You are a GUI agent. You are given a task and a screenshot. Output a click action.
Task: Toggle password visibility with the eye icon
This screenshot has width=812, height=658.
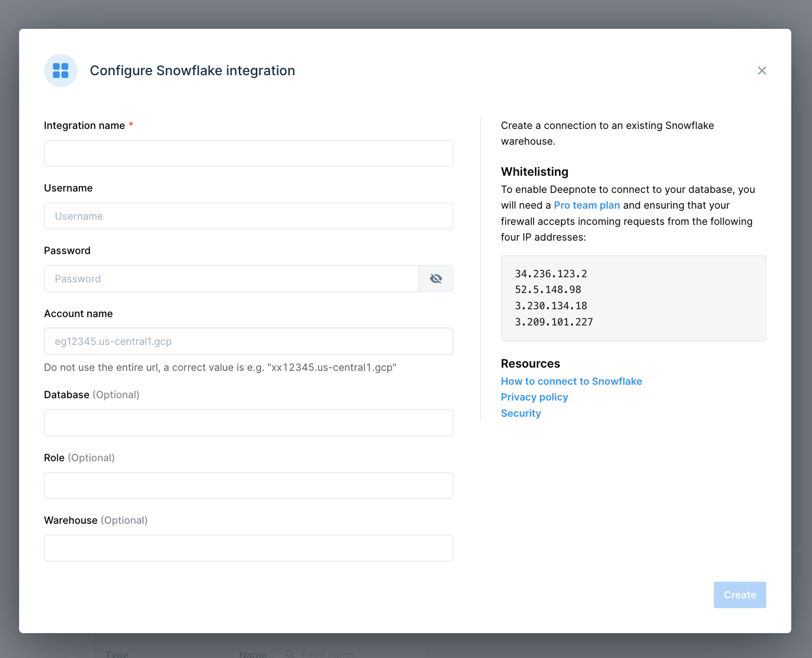tap(436, 279)
